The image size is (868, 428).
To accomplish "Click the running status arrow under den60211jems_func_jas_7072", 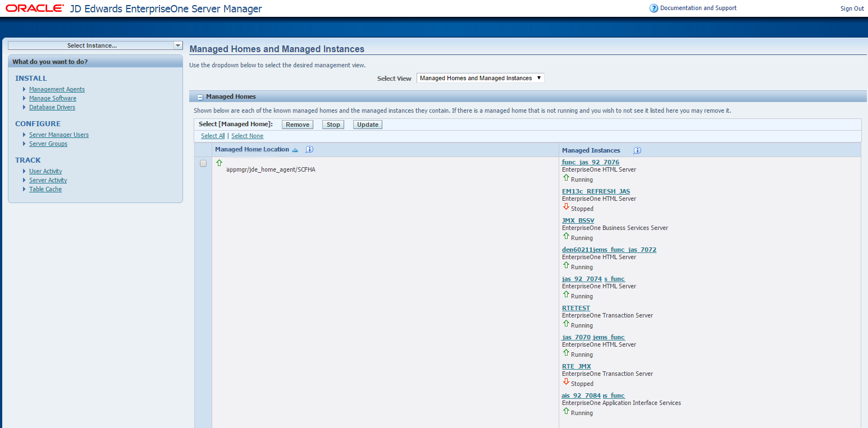I will [566, 265].
